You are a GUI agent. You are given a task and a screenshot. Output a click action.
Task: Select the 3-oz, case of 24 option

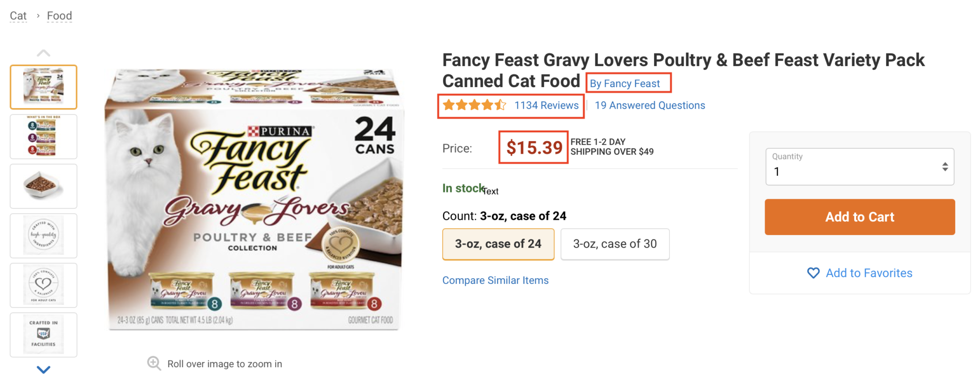tap(498, 244)
